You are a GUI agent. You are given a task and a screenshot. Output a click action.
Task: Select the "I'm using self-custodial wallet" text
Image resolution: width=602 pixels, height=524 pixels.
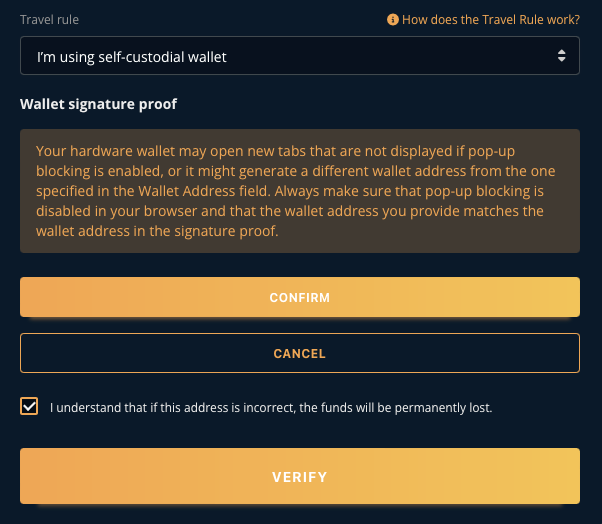132,57
